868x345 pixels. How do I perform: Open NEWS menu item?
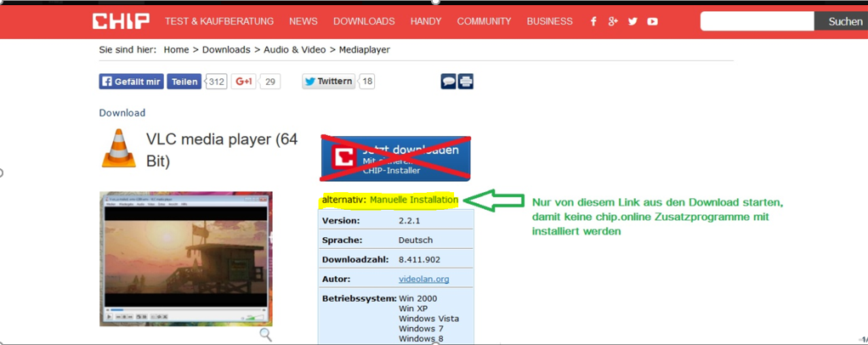[x=304, y=21]
